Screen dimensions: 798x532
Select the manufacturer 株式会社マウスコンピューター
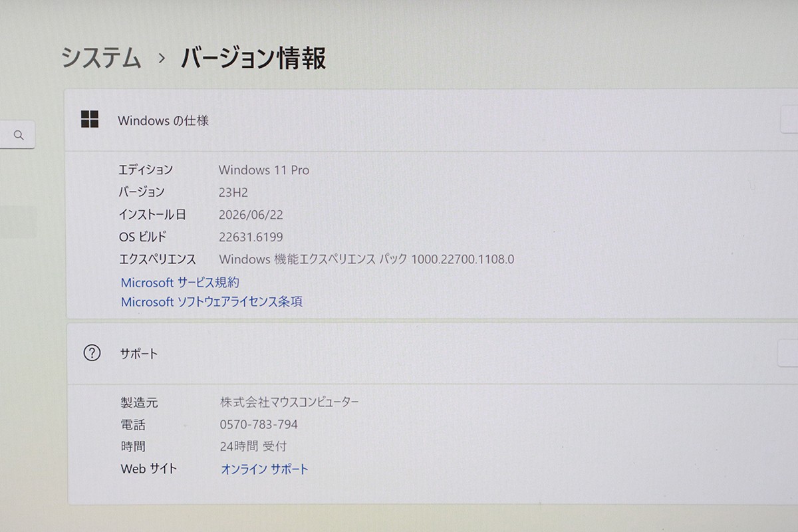pyautogui.click(x=289, y=402)
